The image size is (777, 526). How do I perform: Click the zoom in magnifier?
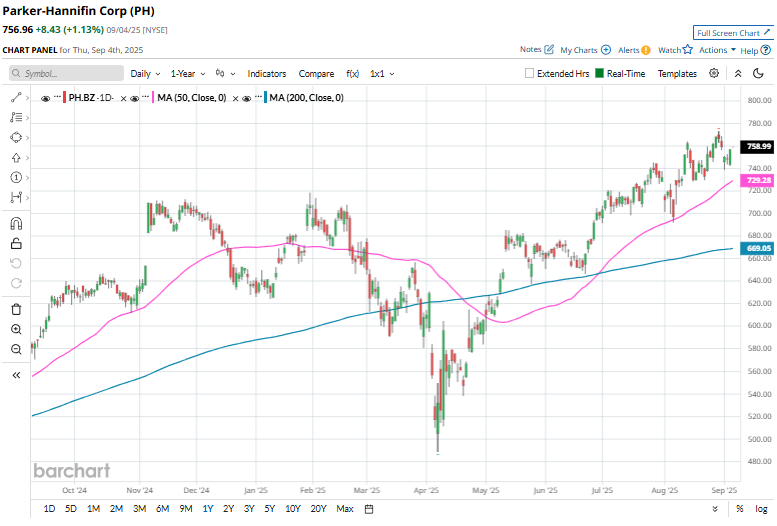[x=16, y=329]
